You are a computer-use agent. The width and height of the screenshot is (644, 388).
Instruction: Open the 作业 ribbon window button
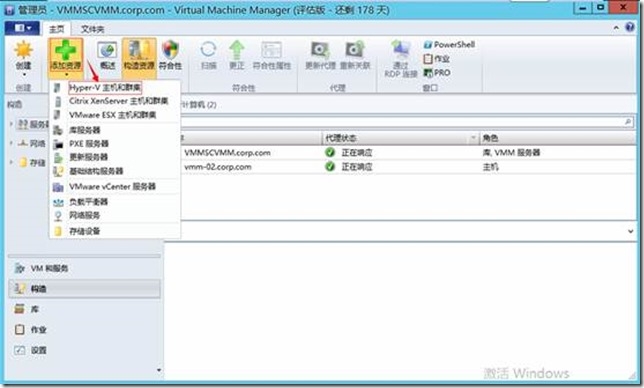436,59
